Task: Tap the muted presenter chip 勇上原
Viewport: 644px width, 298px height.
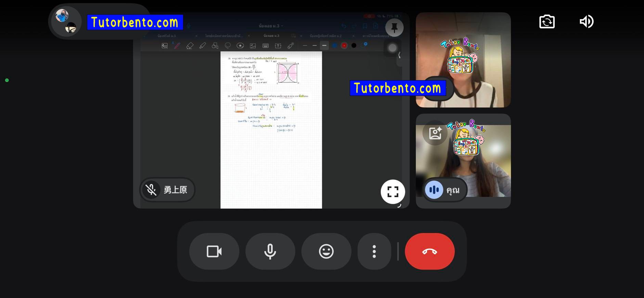Action: tap(167, 189)
